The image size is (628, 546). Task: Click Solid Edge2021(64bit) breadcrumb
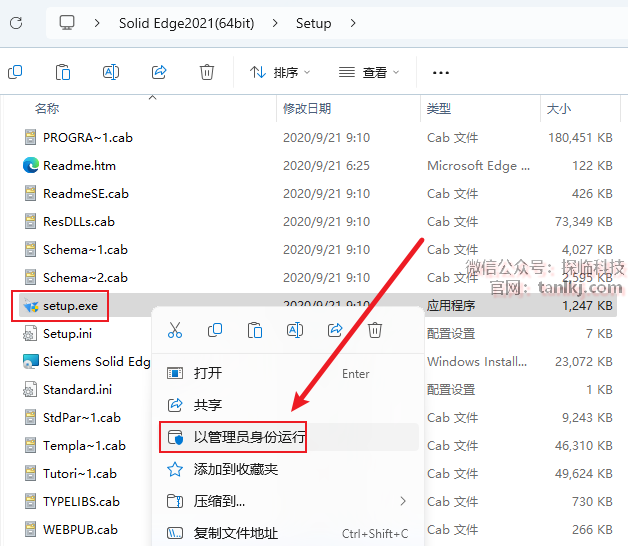coord(187,23)
